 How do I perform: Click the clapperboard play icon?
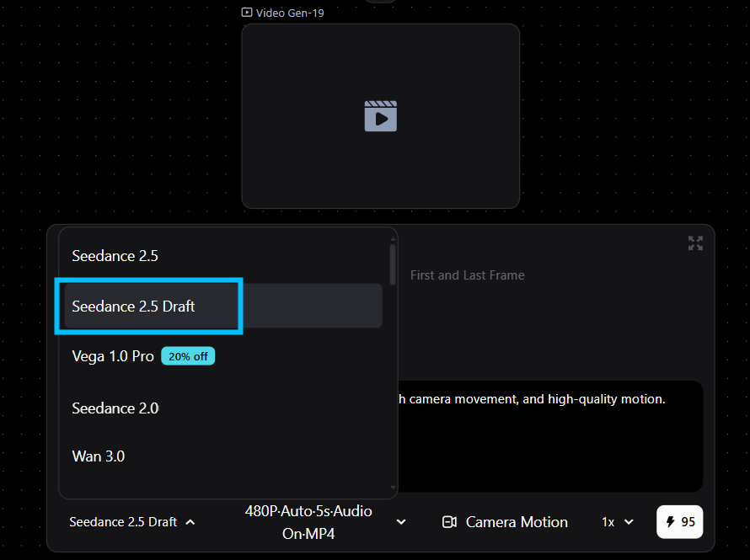click(x=381, y=116)
